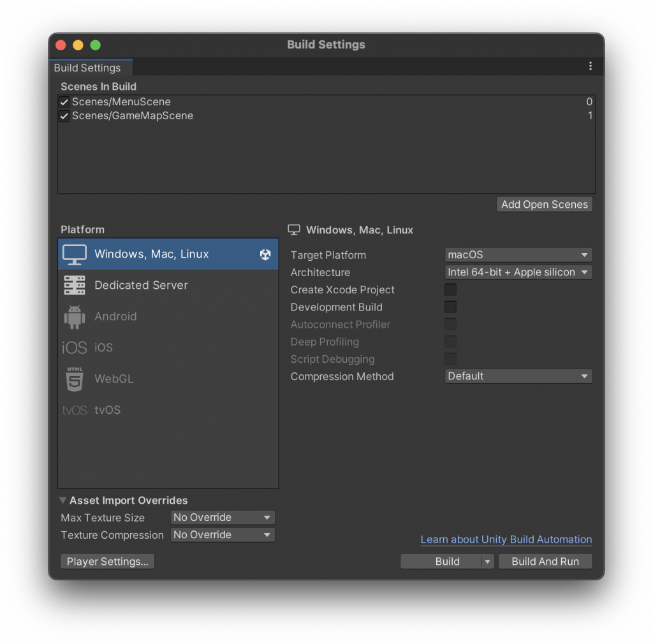This screenshot has height=644, width=653.
Task: Open Learn about Unity Build Automation link
Action: 506,540
